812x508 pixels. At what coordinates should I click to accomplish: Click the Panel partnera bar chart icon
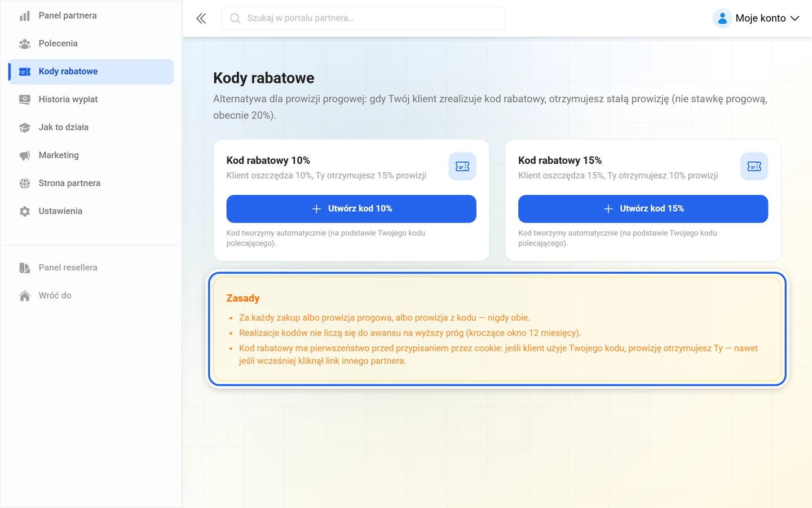(25, 16)
